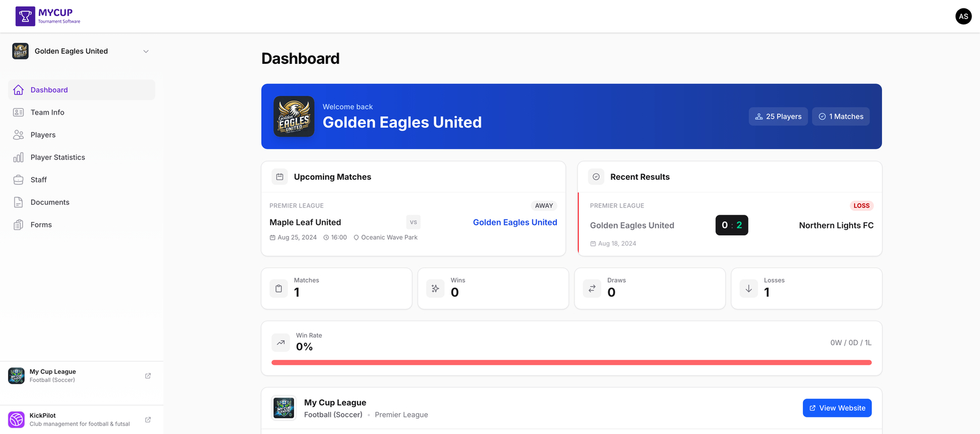Open Player Statistics page
Image resolution: width=980 pixels, height=434 pixels.
pyautogui.click(x=81, y=158)
